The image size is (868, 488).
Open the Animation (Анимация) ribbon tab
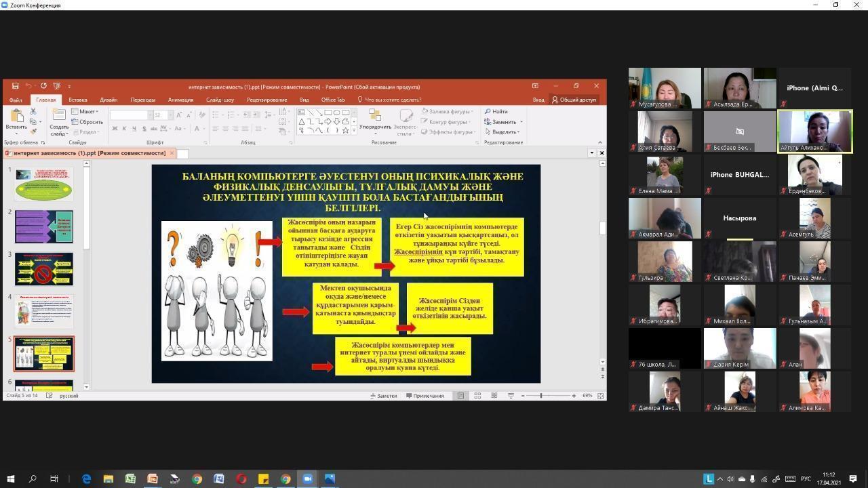pos(180,100)
